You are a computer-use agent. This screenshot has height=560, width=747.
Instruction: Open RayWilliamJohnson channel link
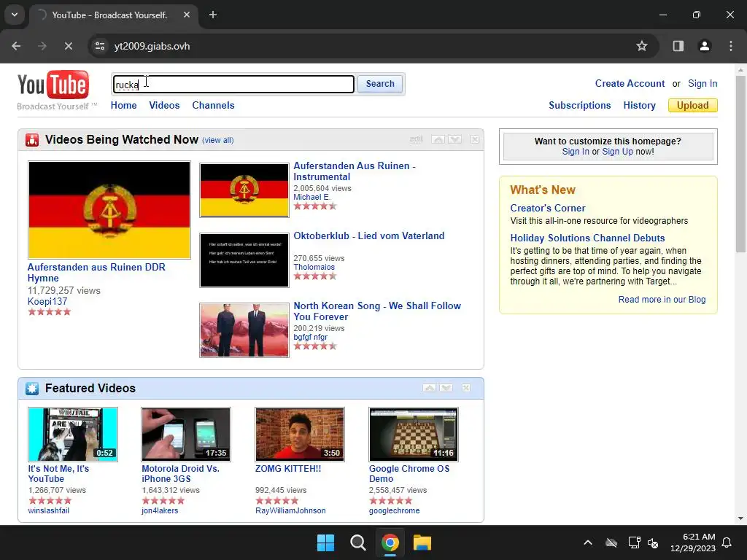click(290, 510)
